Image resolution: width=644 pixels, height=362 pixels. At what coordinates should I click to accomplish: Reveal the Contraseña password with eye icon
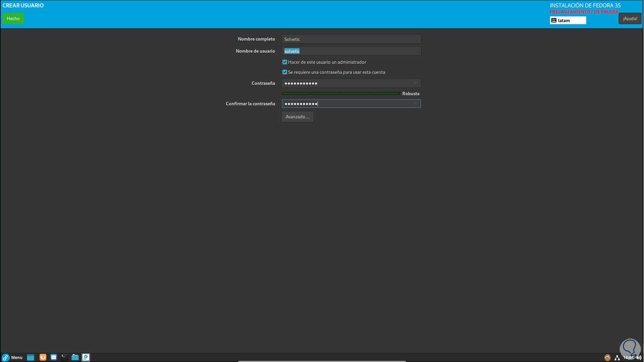415,83
